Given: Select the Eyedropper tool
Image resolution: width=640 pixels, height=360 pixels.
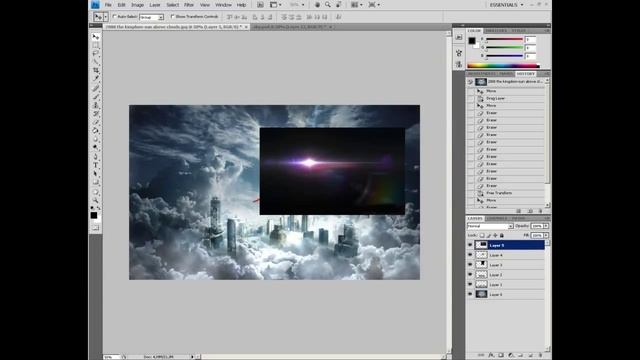Looking at the screenshot, I should click(96, 78).
